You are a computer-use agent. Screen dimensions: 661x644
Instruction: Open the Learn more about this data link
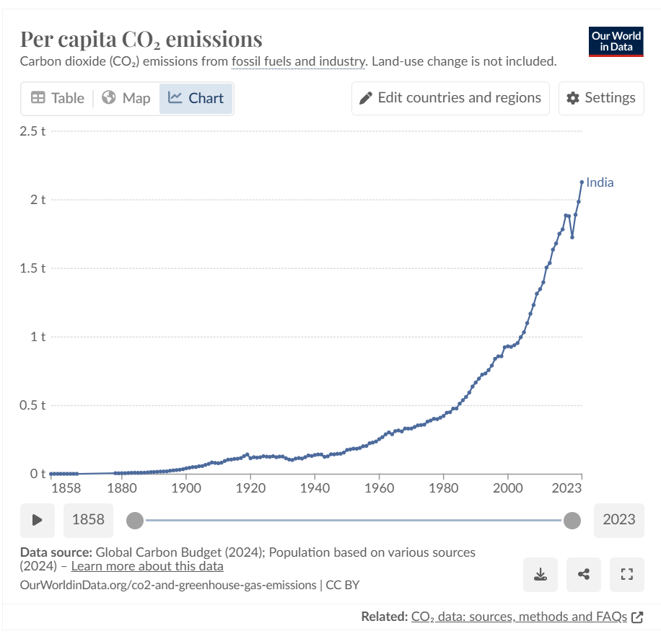(x=147, y=566)
